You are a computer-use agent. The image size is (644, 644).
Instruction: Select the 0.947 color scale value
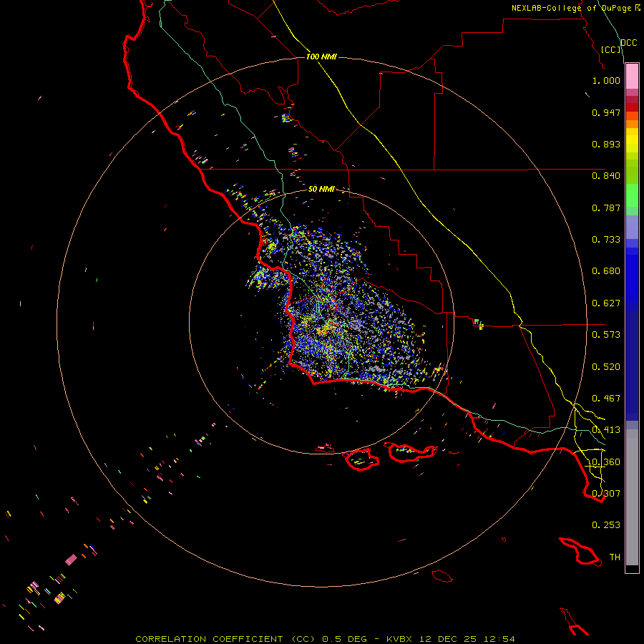[606, 112]
